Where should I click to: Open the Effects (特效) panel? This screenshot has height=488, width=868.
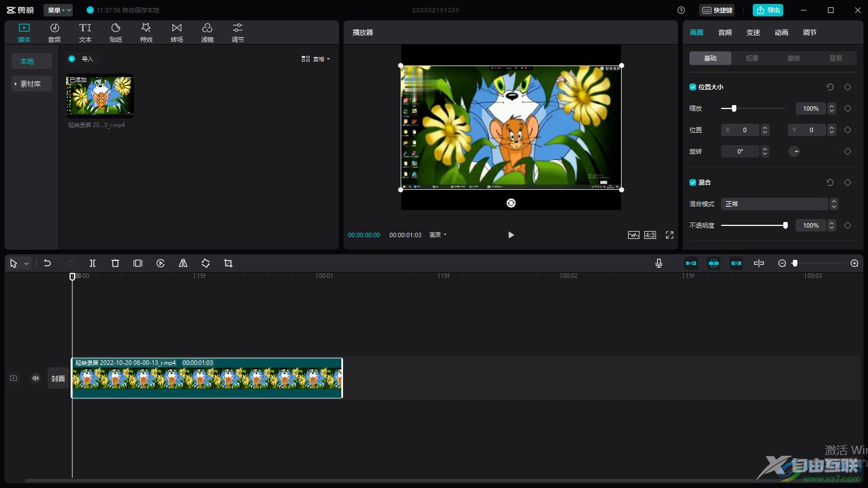pyautogui.click(x=146, y=33)
